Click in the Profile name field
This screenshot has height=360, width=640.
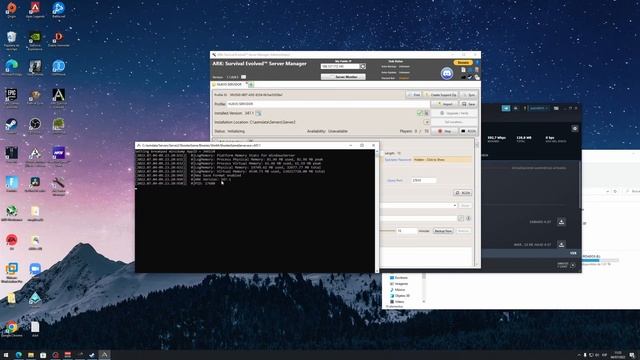click(328, 104)
